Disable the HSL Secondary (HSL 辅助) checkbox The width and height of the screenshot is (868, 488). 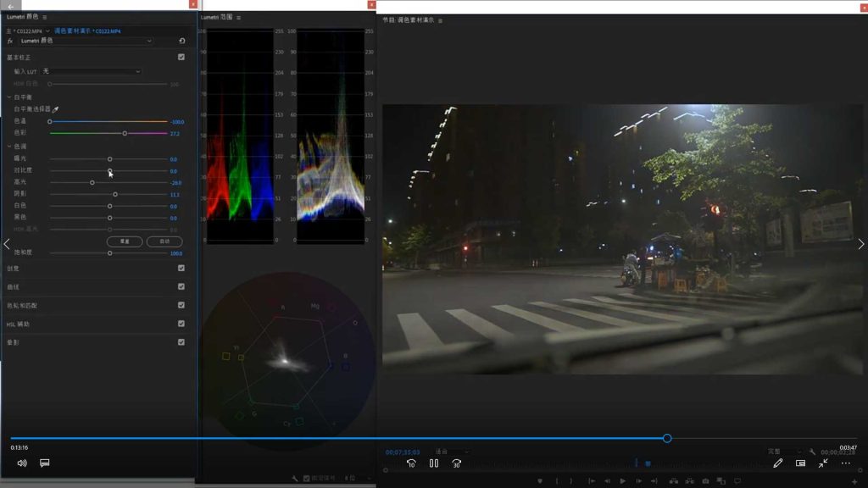tap(181, 324)
